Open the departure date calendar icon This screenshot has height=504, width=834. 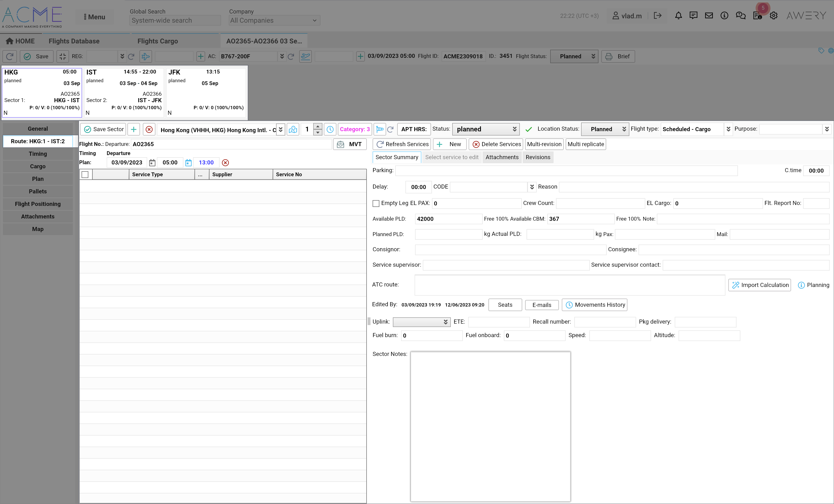click(152, 163)
